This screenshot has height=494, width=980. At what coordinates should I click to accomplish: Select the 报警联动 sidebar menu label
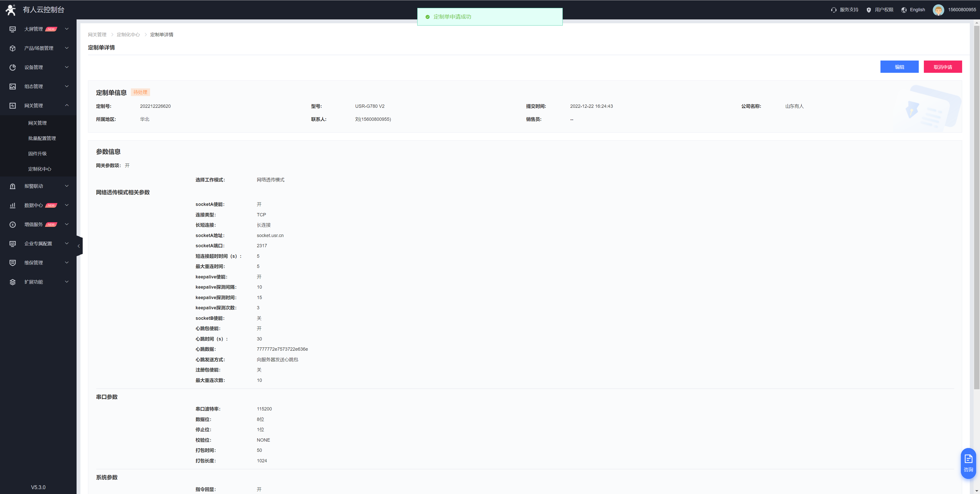[x=33, y=186]
